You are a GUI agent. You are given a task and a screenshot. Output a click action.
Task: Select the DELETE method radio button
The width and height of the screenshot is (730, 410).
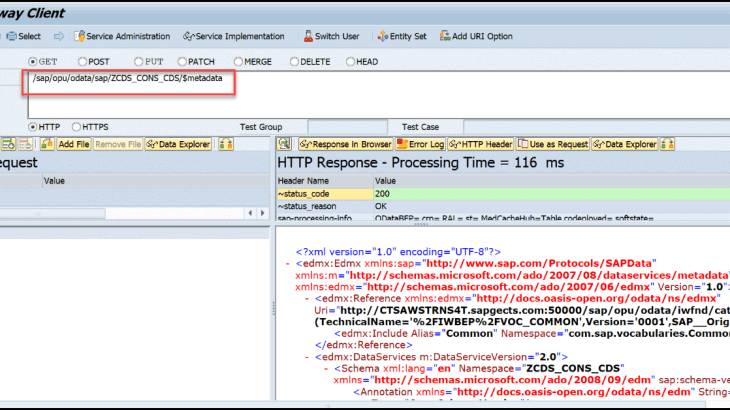pos(294,61)
